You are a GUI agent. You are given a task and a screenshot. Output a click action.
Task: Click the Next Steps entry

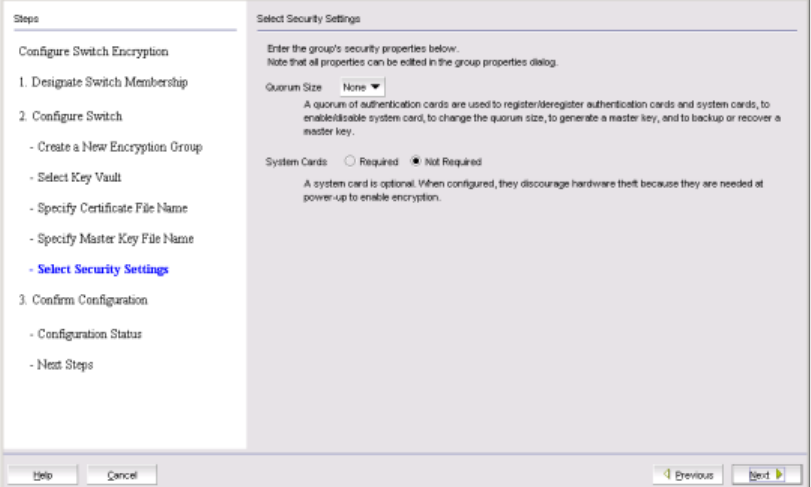[62, 364]
